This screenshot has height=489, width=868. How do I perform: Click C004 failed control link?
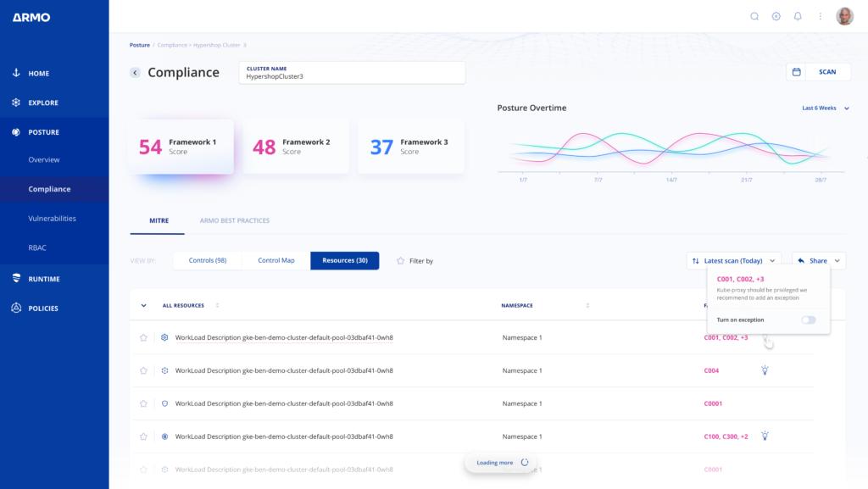pos(711,370)
